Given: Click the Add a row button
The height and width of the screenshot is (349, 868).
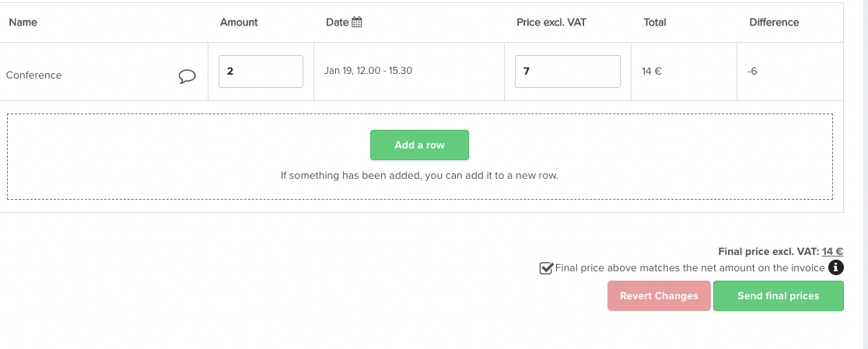Looking at the screenshot, I should click(419, 145).
